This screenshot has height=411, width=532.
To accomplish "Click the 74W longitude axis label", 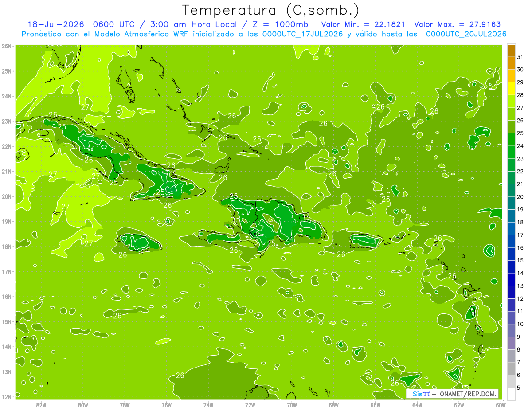I will coord(208,405).
